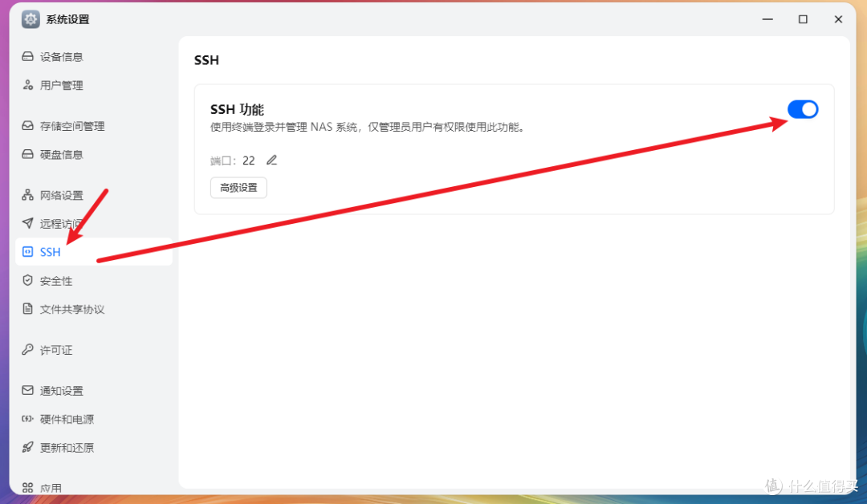867x504 pixels.
Task: Disable the SSH 功能 toggle switch
Action: (803, 109)
